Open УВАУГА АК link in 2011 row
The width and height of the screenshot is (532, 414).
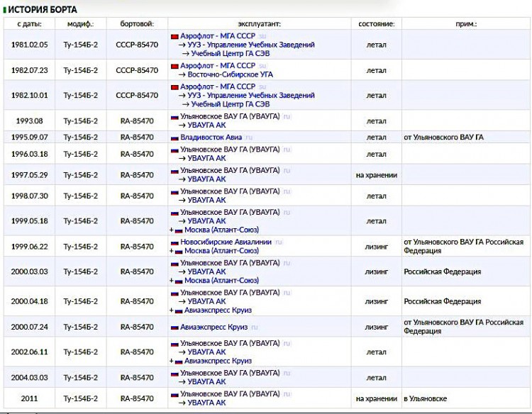[206, 403]
